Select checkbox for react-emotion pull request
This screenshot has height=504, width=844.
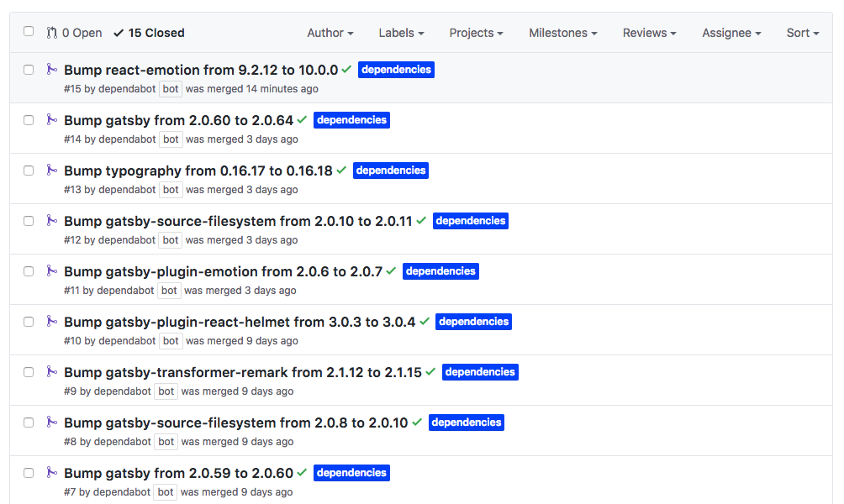coord(29,70)
